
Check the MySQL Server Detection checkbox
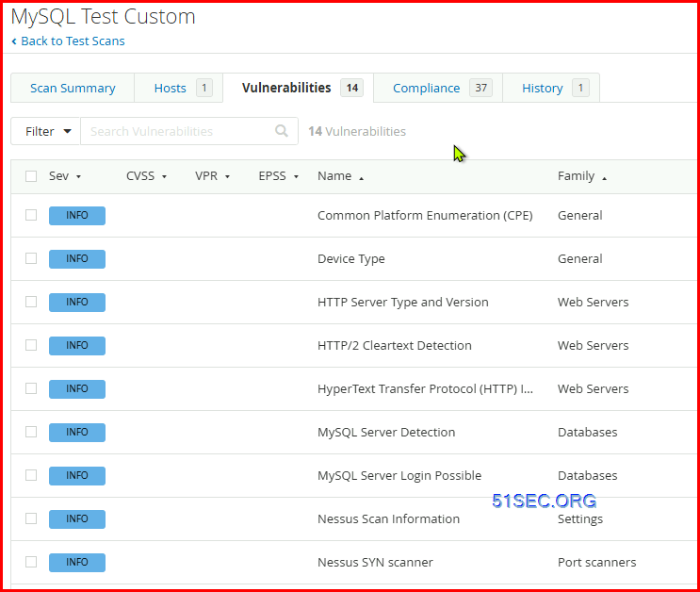pyautogui.click(x=31, y=432)
